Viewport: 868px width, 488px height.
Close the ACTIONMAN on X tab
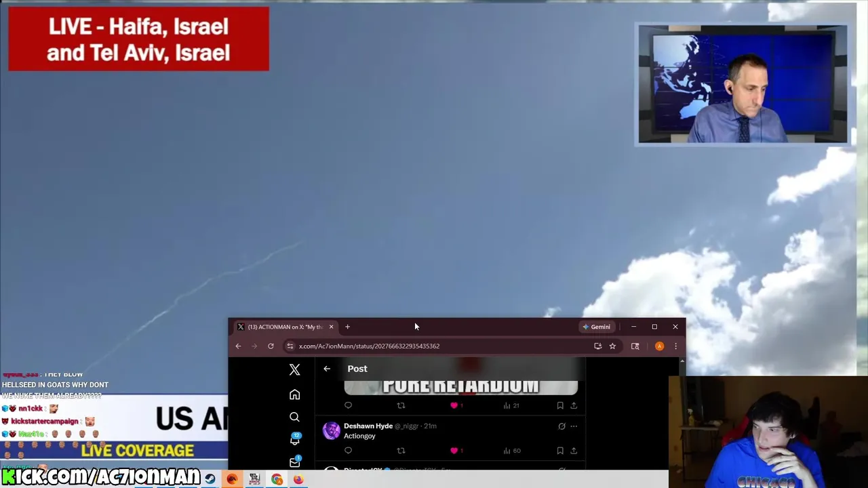coord(331,327)
